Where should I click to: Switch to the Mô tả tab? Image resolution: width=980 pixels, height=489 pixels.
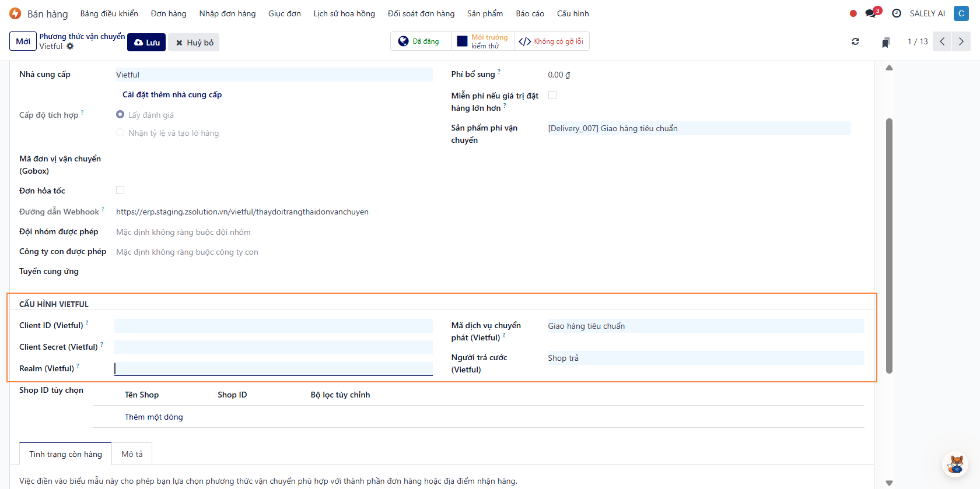pyautogui.click(x=132, y=454)
